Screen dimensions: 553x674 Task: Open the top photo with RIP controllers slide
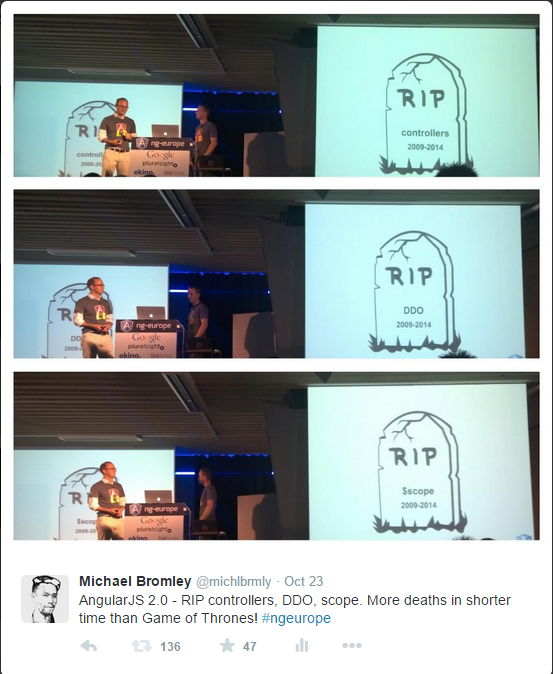276,95
